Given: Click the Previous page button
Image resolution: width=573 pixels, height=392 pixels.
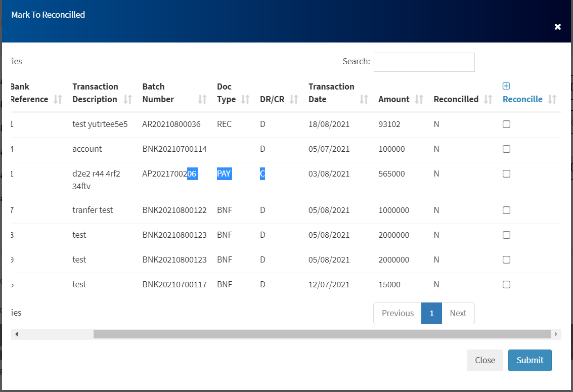Looking at the screenshot, I should pyautogui.click(x=398, y=313).
